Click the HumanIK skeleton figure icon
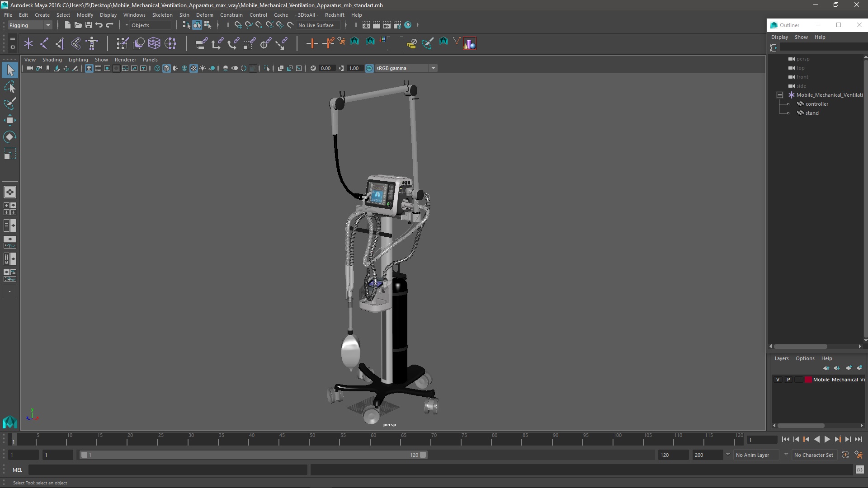 [92, 43]
